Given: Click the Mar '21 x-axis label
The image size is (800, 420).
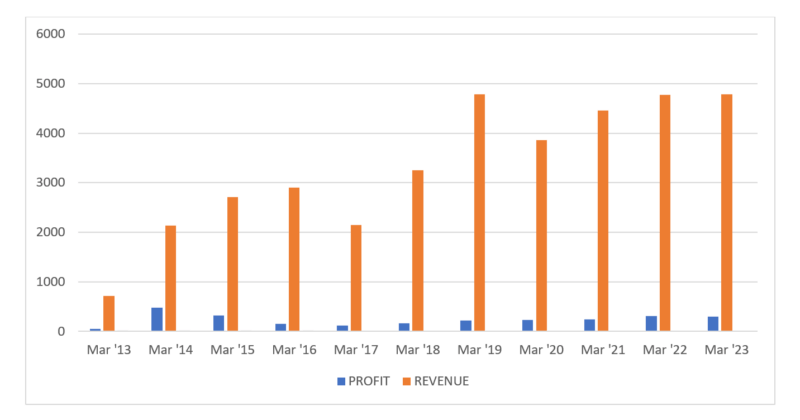Looking at the screenshot, I should [x=604, y=350].
